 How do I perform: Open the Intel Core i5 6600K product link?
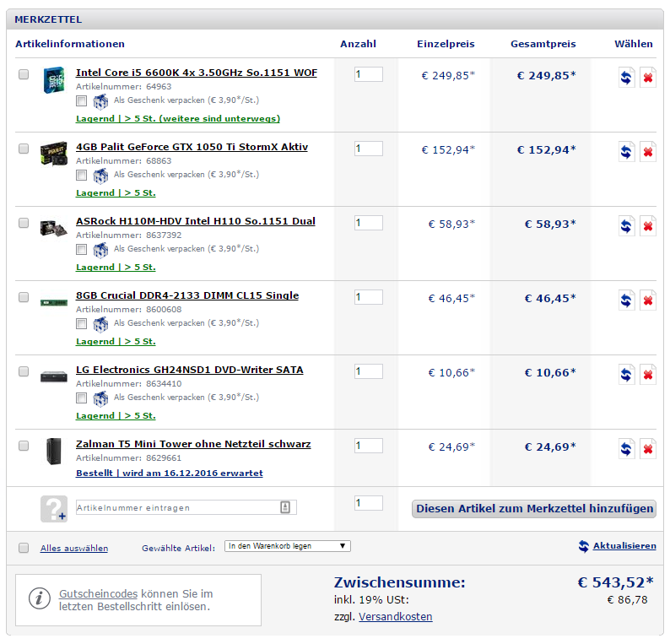(x=197, y=73)
